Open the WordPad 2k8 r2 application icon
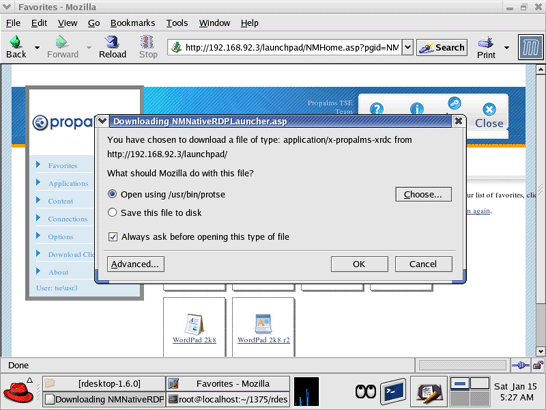This screenshot has height=410, width=546. pos(263,324)
